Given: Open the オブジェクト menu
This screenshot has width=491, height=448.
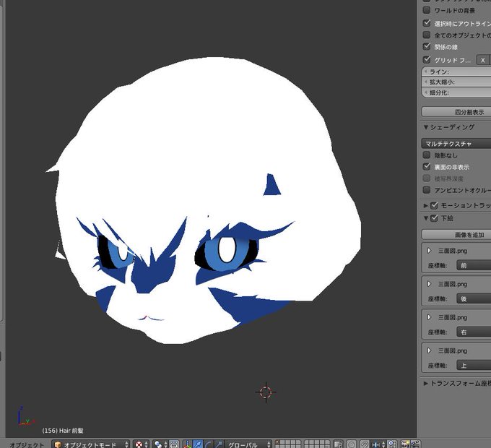Looking at the screenshot, I should (x=27, y=444).
